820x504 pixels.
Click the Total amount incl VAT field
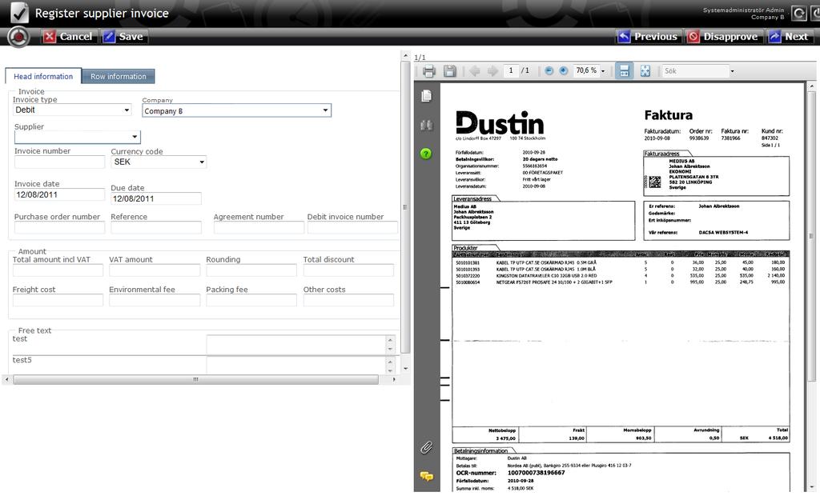(58, 270)
